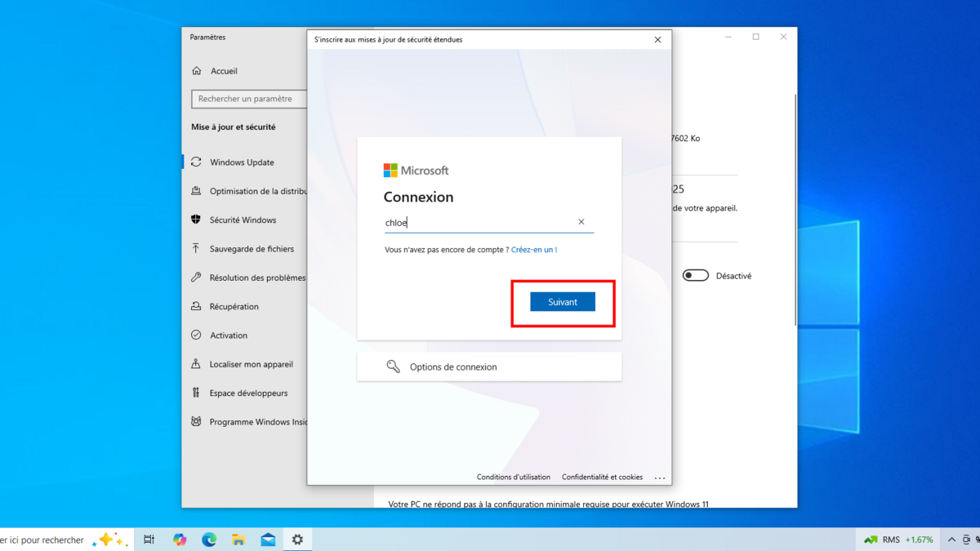Open Espace développeurs settings icon

click(196, 393)
